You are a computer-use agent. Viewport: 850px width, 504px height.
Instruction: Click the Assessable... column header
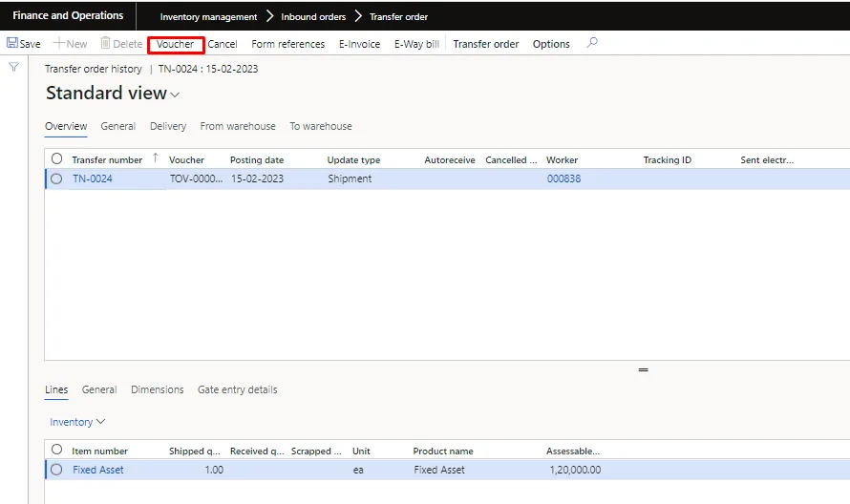pos(572,451)
